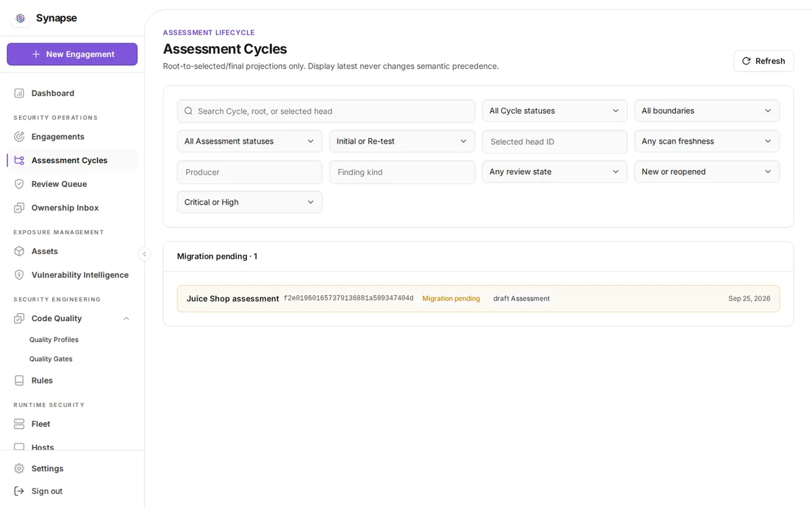Click the Synapse logo icon

20,18
